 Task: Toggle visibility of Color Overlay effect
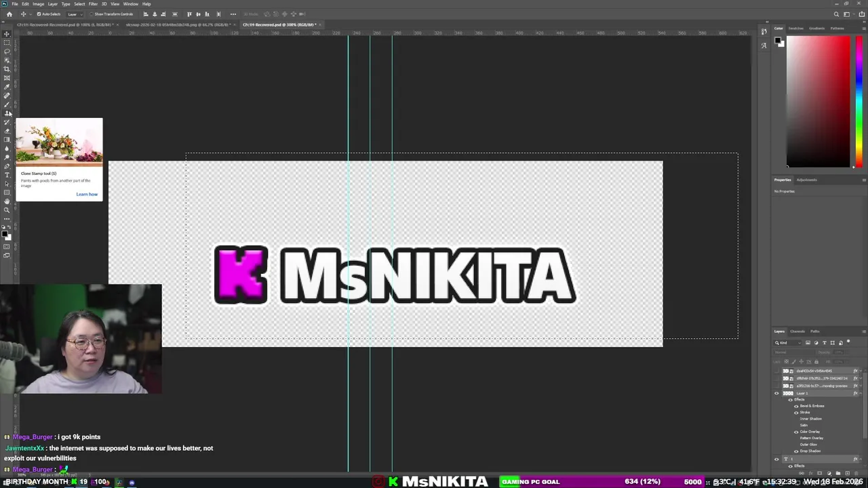796,432
